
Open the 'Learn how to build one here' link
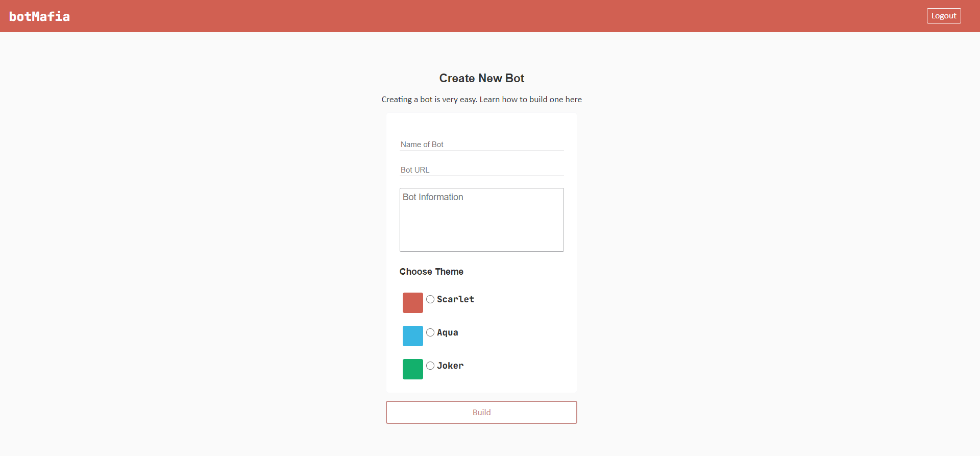[x=530, y=100]
